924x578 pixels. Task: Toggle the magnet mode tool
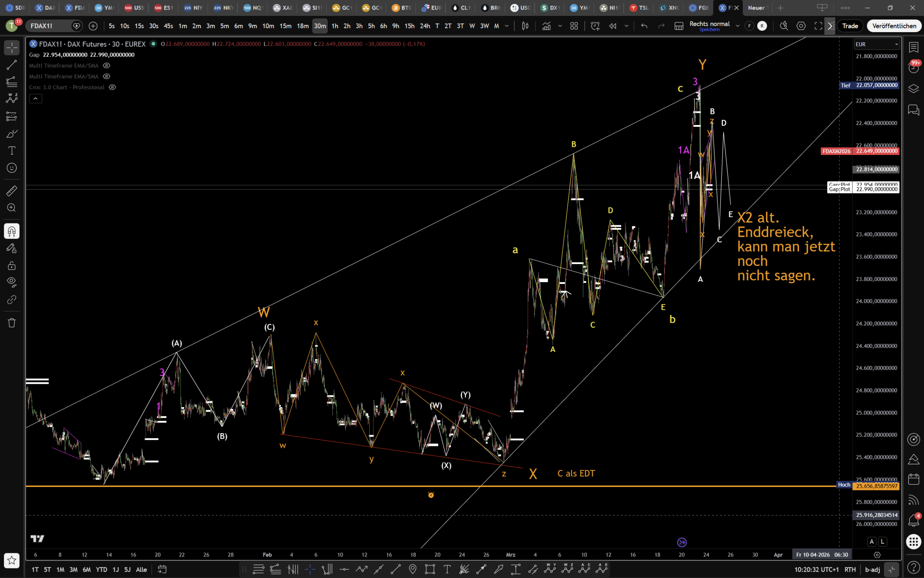pyautogui.click(x=11, y=231)
